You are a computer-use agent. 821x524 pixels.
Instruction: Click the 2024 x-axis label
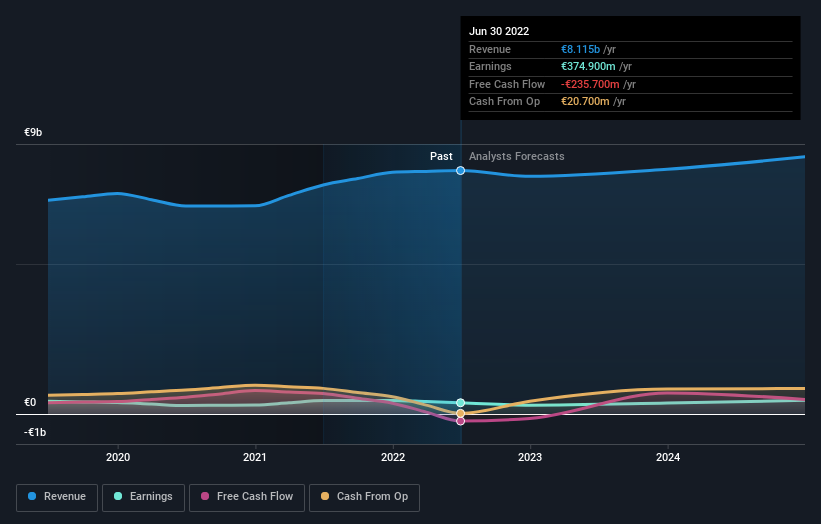[668, 457]
